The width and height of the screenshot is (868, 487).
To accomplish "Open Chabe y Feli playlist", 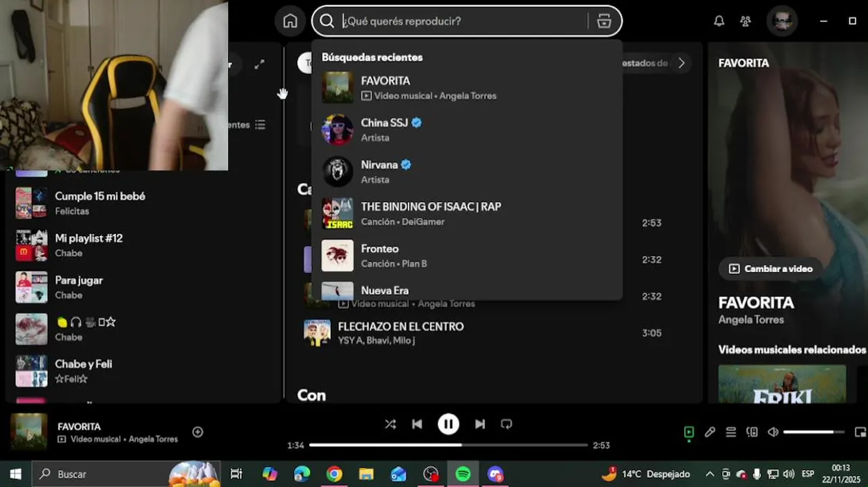I will (143, 371).
